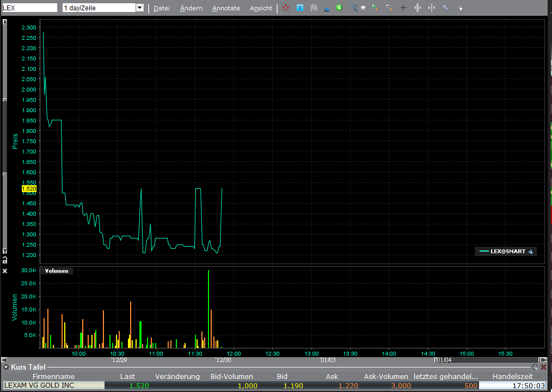Click the red crosshair icon in toolbar
Viewport: 552px width, 392px height.
coord(286,8)
